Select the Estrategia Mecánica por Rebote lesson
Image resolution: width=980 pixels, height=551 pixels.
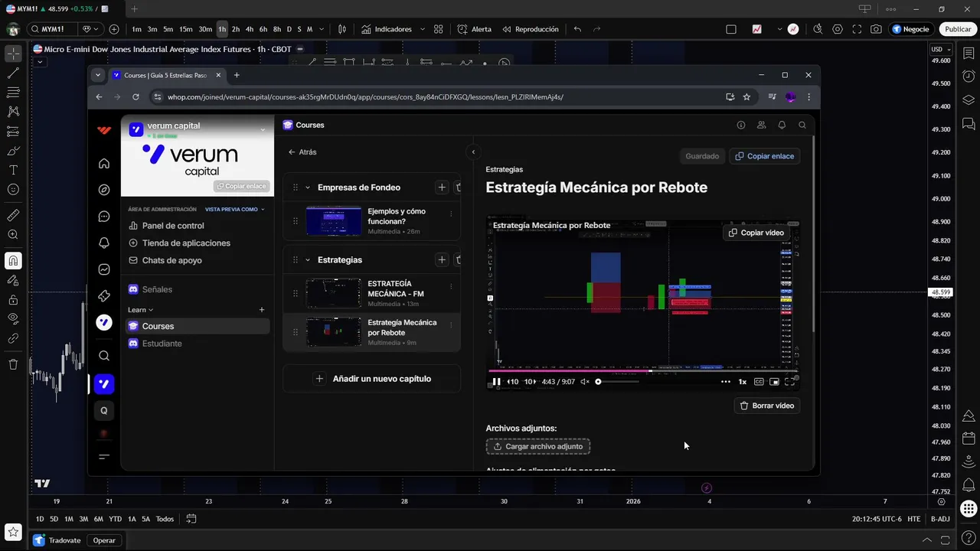[372, 332]
